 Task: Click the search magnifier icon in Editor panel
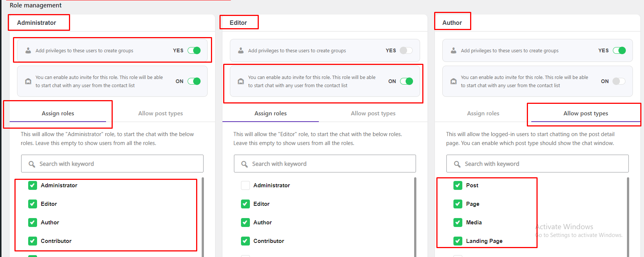(244, 164)
